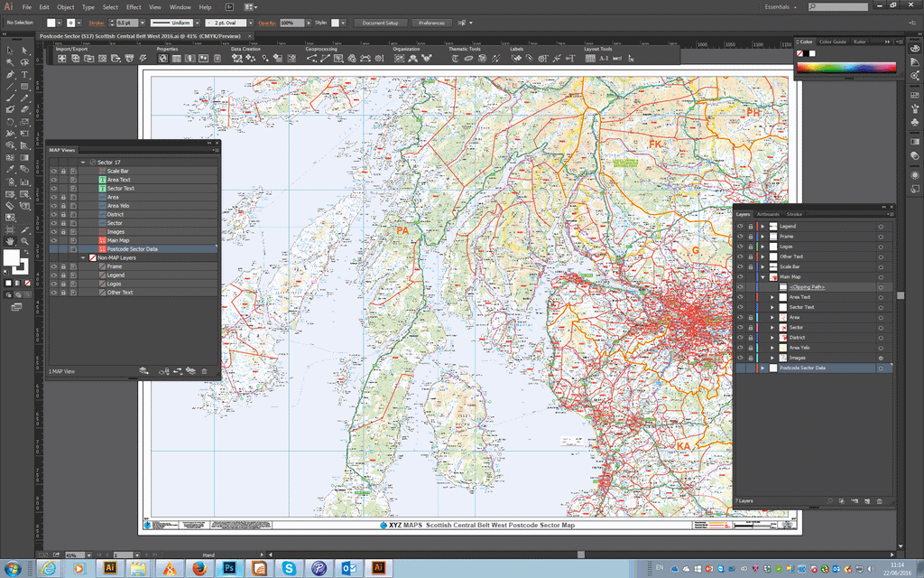Open the Window menu
The image size is (924, 578).
click(x=180, y=7)
